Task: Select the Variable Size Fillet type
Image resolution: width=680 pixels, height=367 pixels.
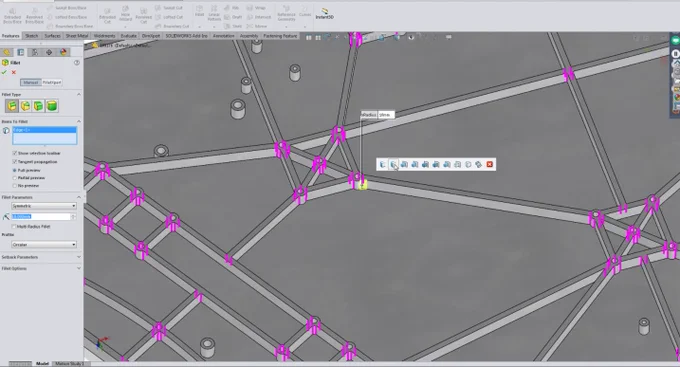Action: [x=25, y=106]
